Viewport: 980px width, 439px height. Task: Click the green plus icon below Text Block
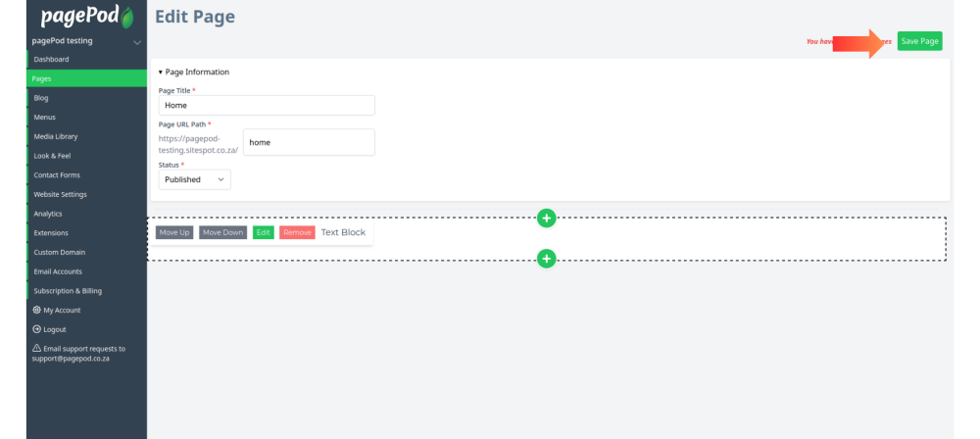click(546, 259)
